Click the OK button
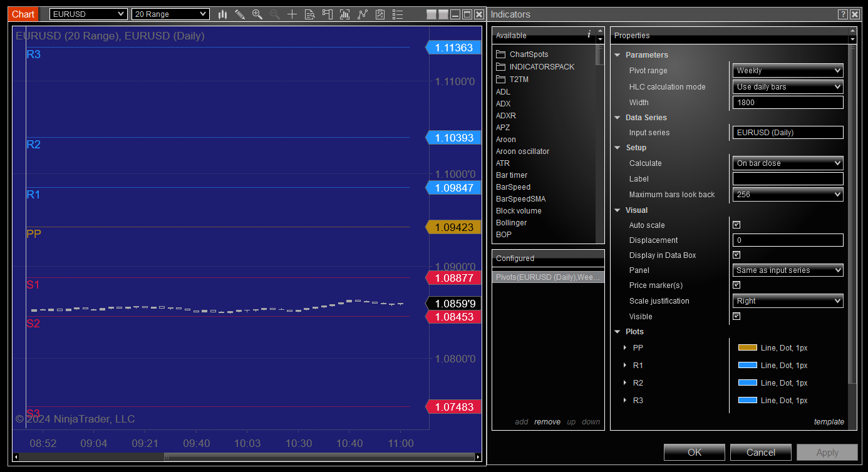Image resolution: width=868 pixels, height=472 pixels. [x=695, y=452]
